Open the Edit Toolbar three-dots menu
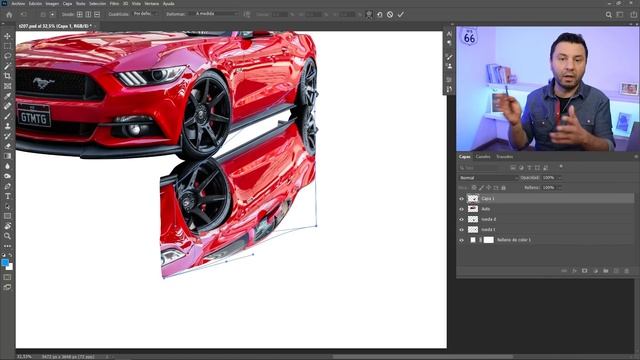Screen dimensions: 640x360 [x=7, y=246]
